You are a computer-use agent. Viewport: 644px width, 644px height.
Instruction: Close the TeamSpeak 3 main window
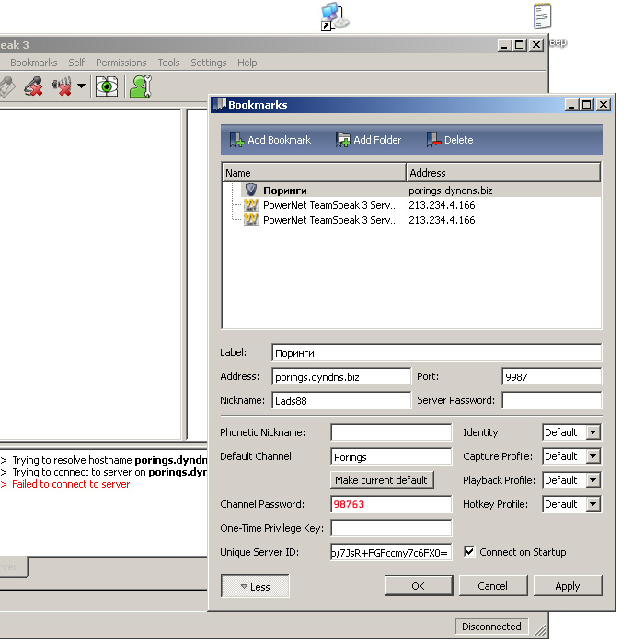(x=536, y=44)
